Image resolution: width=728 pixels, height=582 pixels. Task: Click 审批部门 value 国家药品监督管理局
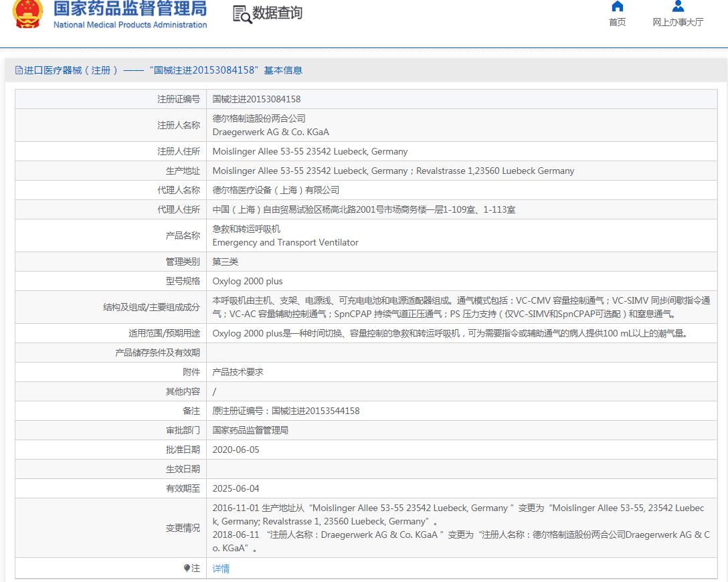tap(250, 430)
